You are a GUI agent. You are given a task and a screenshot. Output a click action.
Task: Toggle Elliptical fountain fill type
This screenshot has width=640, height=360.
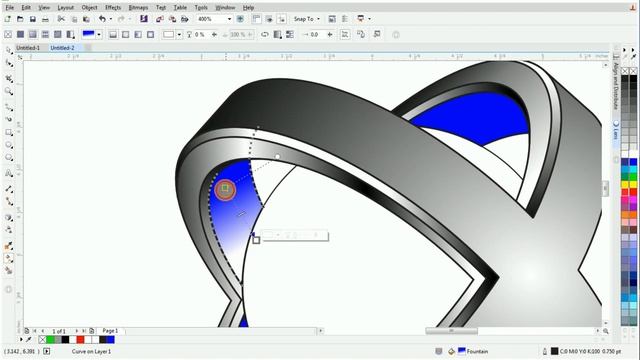coord(126,35)
